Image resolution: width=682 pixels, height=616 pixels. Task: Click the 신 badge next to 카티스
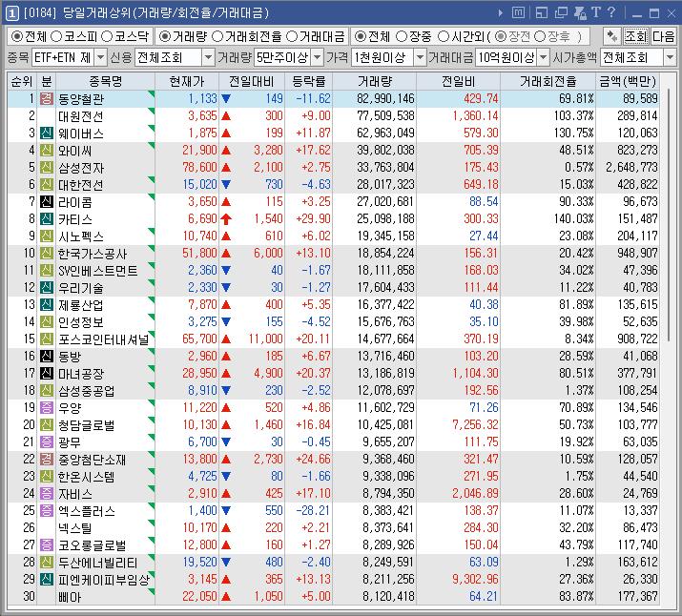coord(47,218)
